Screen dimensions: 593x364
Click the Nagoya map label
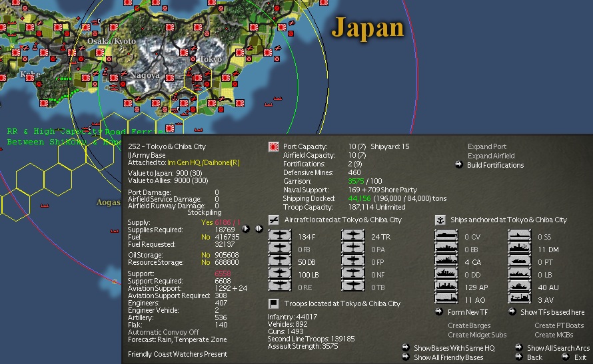pos(145,75)
